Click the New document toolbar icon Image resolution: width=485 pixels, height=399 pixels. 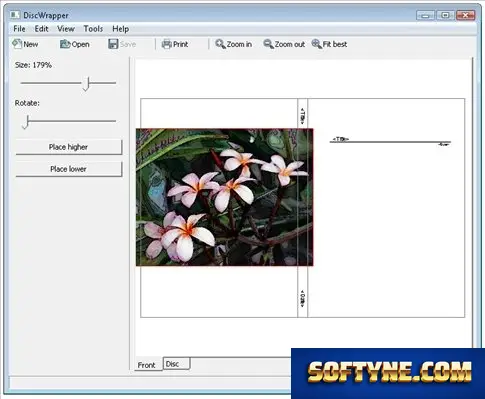pos(17,44)
